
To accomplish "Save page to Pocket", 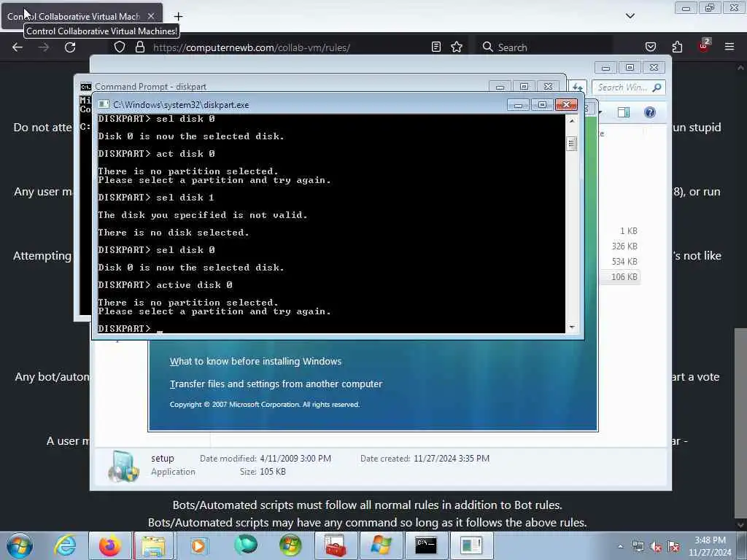I will 651,47.
